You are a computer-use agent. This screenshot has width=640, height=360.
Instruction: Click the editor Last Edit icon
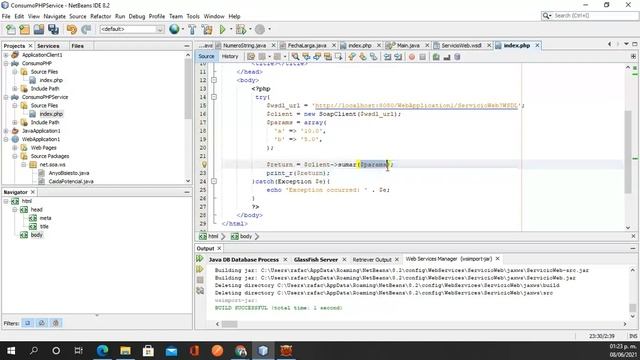tap(251, 57)
